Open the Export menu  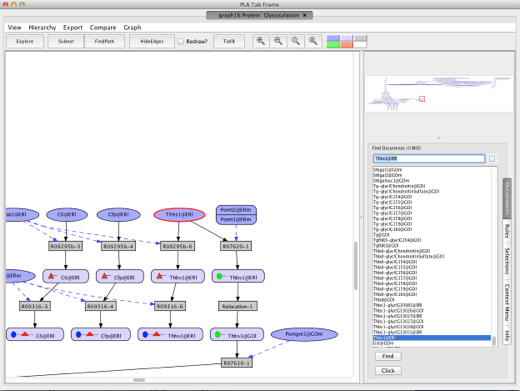tap(73, 28)
